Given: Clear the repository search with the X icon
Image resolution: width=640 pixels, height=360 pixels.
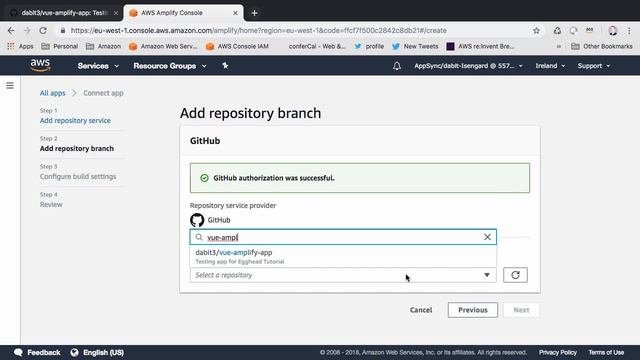Looking at the screenshot, I should (x=487, y=237).
